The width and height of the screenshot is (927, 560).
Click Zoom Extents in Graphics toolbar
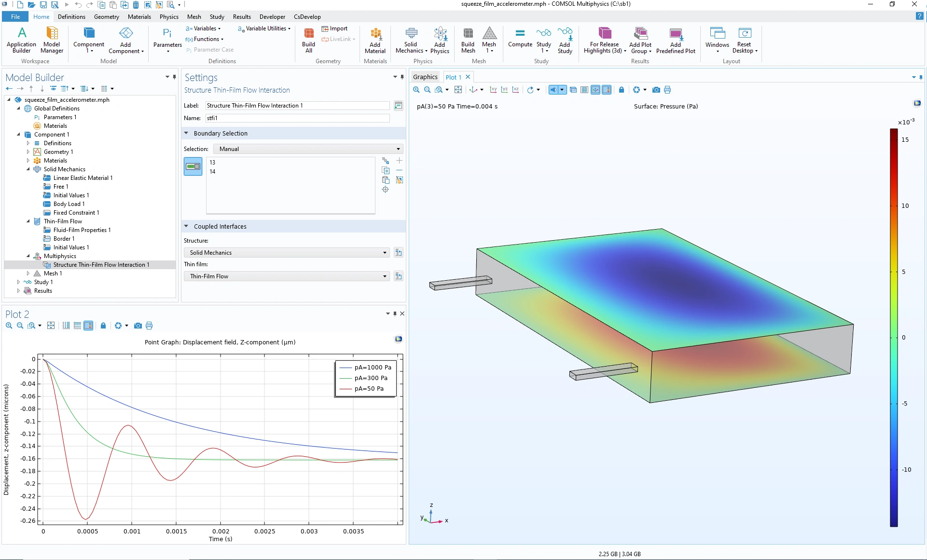[x=458, y=90]
